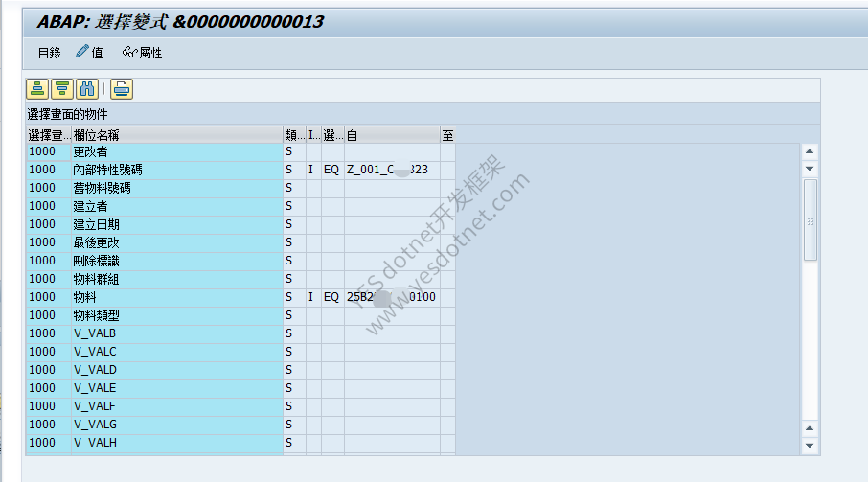The height and width of the screenshot is (482, 868).
Task: Select the 建立日期 row
Action: (x=240, y=224)
